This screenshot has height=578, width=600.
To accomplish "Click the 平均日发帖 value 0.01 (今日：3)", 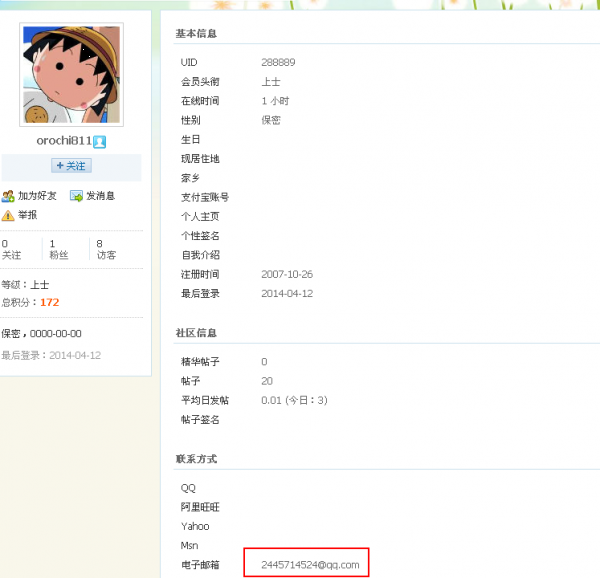I will (294, 400).
